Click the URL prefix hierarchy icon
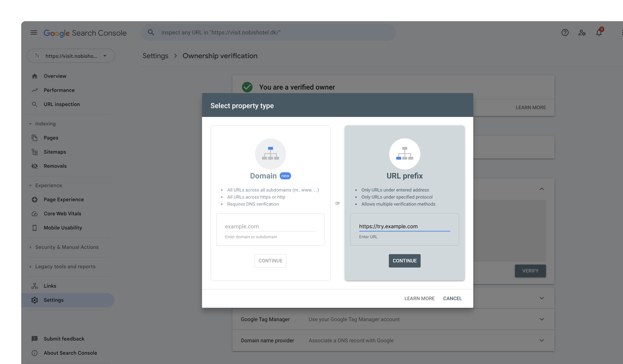 [x=404, y=154]
